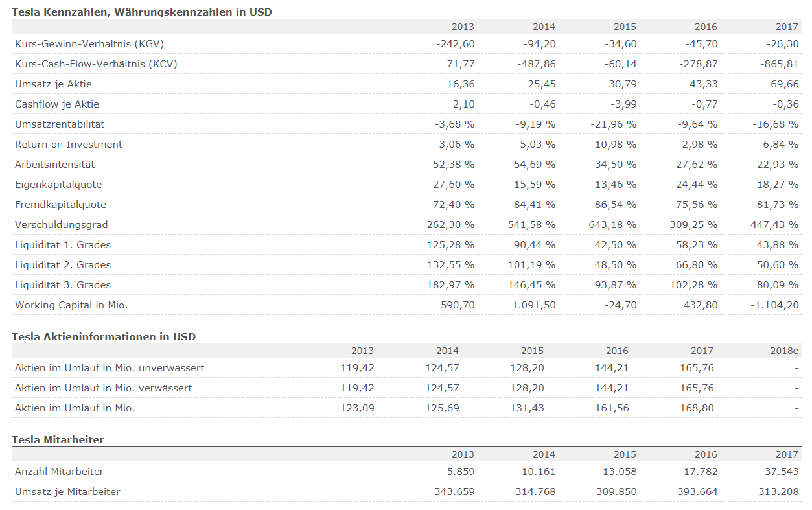
Task: Select the Return on Investment row label
Action: pos(69,145)
